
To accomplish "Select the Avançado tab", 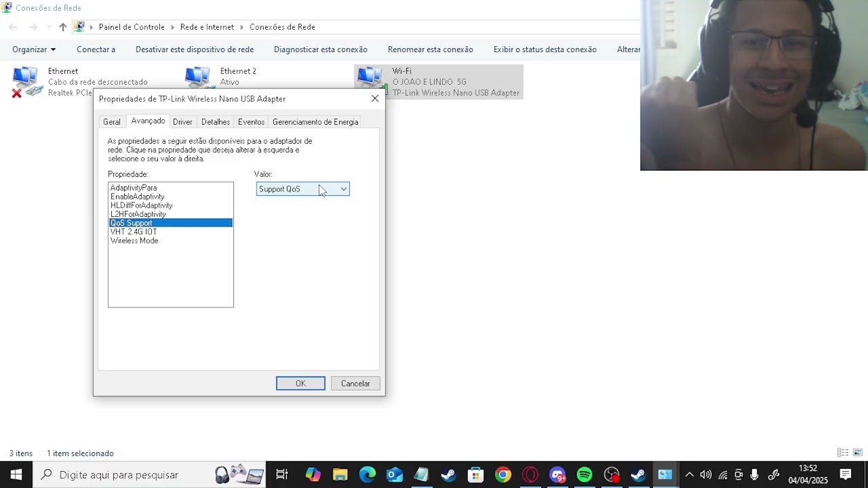I will [x=148, y=121].
